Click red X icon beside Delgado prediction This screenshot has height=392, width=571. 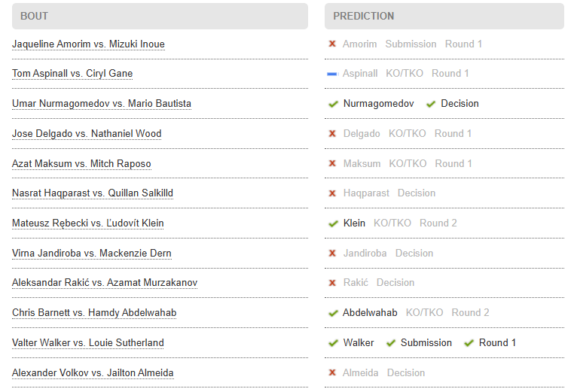(x=332, y=134)
